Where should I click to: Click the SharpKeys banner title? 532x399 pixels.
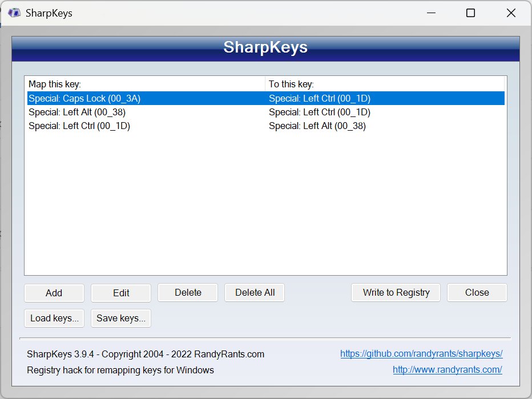coord(265,49)
